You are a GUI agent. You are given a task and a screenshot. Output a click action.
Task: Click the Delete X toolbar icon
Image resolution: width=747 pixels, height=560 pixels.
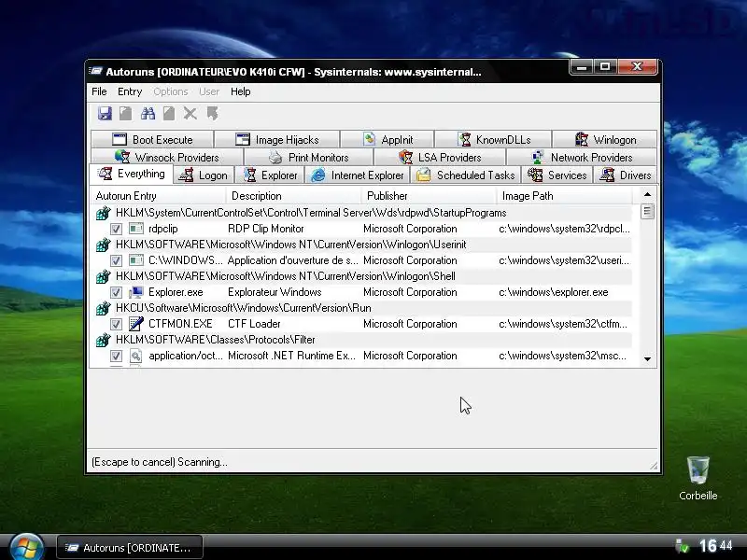190,113
